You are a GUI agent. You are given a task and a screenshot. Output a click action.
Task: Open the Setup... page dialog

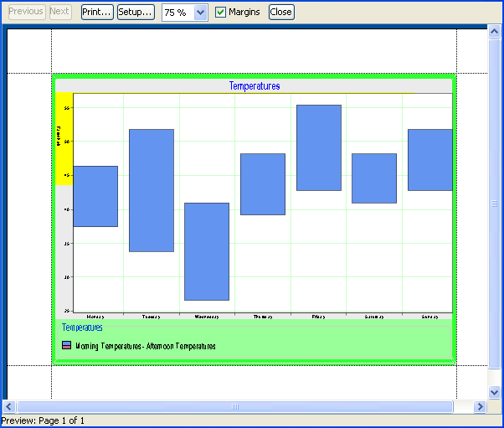136,12
